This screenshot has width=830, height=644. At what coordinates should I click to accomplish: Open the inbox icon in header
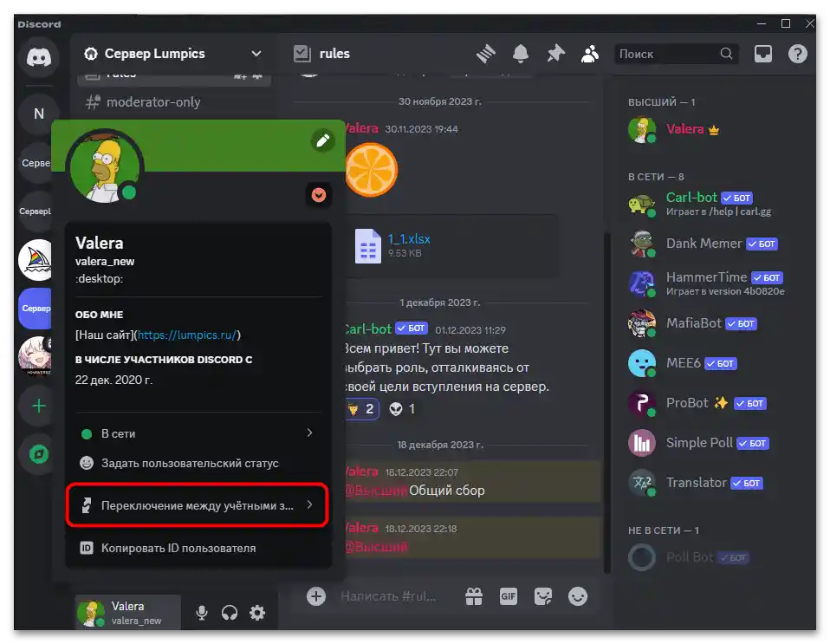click(762, 54)
